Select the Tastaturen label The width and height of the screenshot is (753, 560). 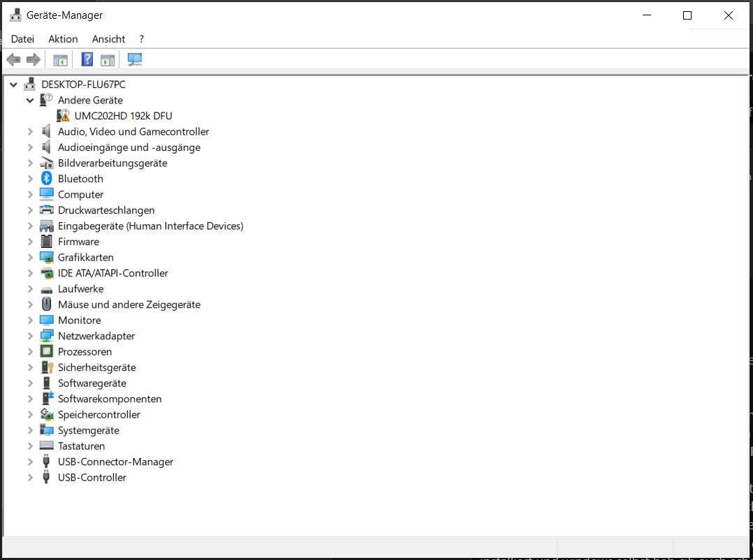pyautogui.click(x=82, y=445)
